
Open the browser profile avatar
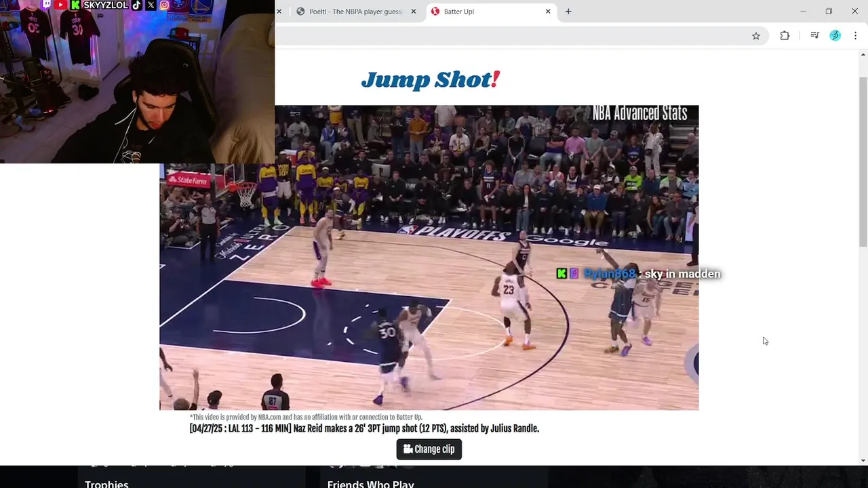[835, 36]
